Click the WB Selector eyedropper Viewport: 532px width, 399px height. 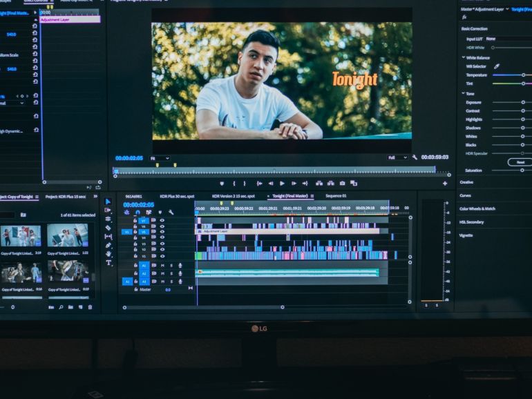coord(496,66)
